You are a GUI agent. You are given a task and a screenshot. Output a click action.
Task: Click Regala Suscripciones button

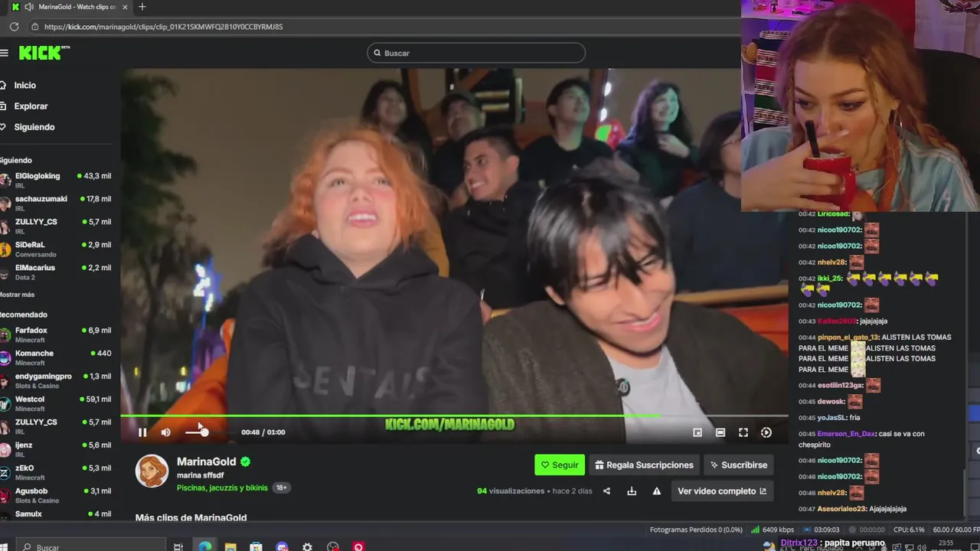[644, 465]
